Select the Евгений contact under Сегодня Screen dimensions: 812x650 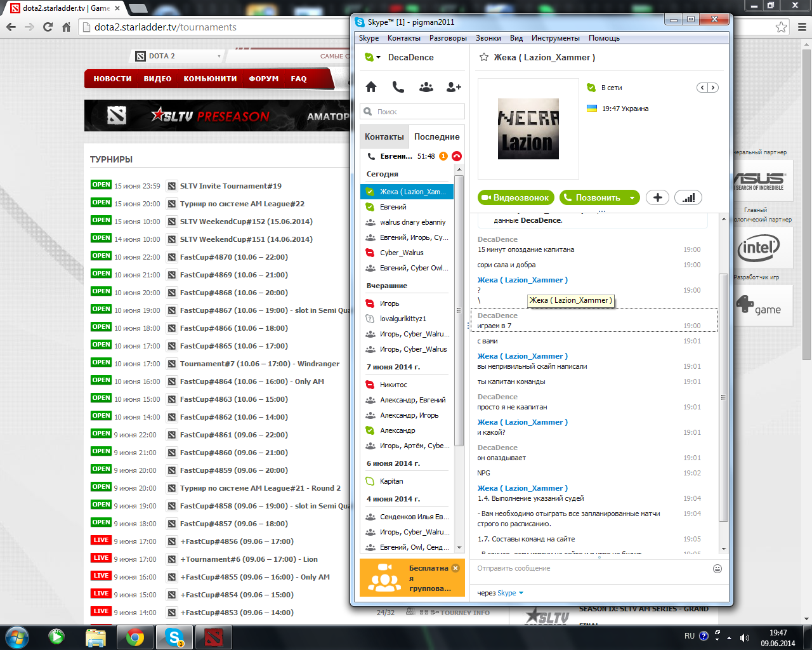[407, 207]
